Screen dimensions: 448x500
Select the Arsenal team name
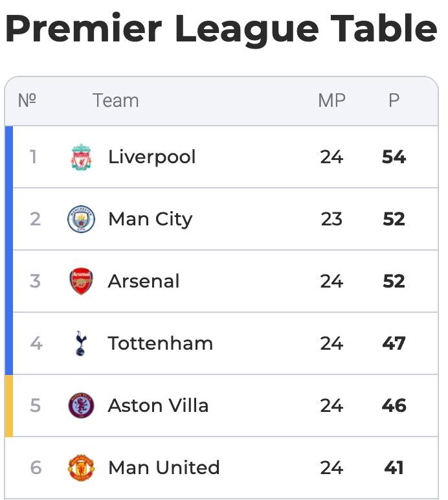[144, 281]
